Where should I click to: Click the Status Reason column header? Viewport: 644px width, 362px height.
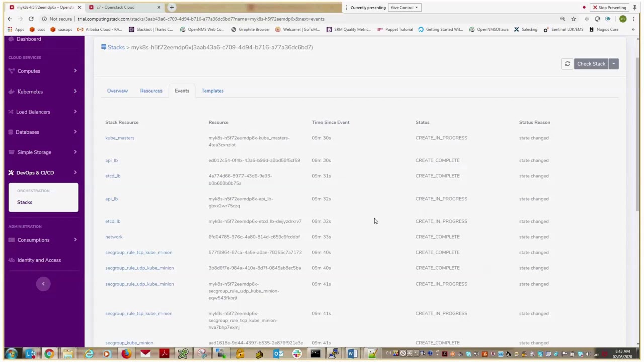click(x=534, y=122)
